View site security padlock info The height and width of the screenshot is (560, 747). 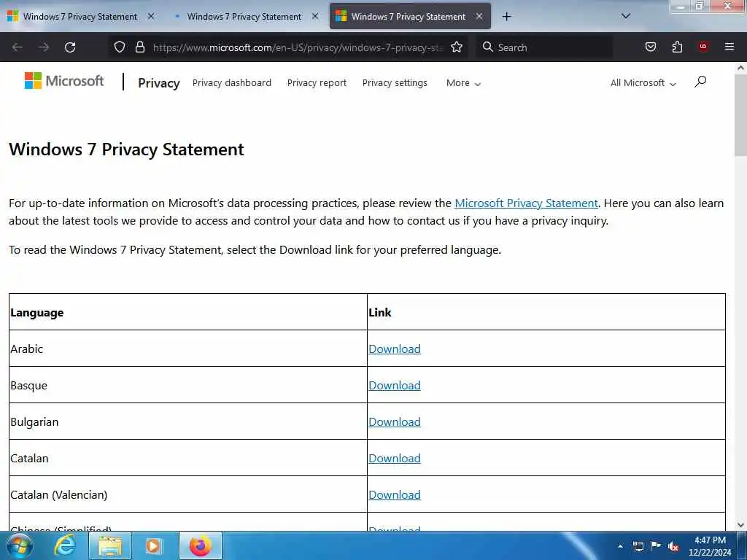point(139,47)
